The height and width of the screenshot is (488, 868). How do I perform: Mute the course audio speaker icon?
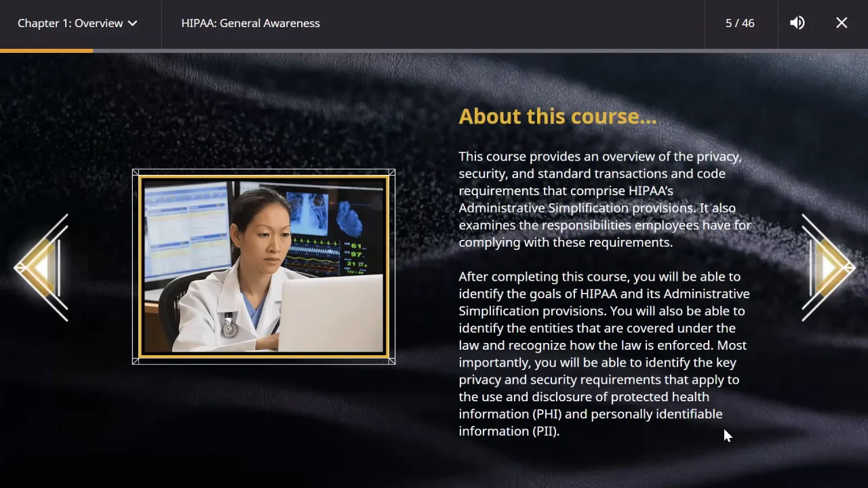pos(797,23)
